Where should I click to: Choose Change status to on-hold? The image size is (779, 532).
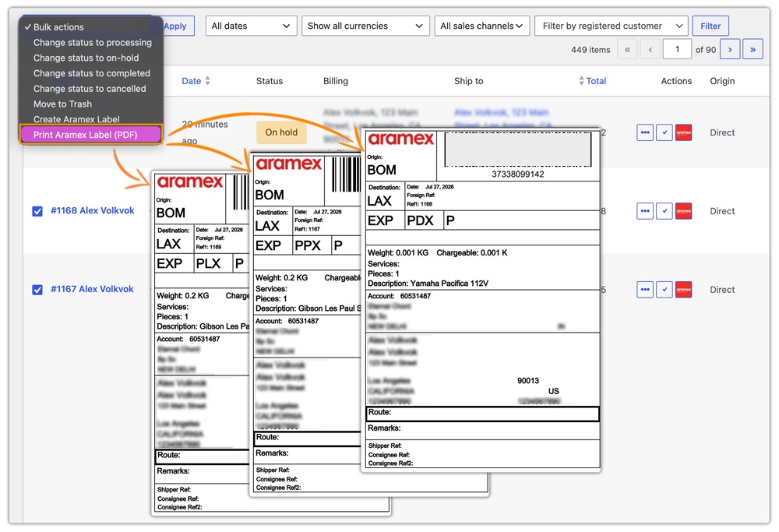[86, 58]
